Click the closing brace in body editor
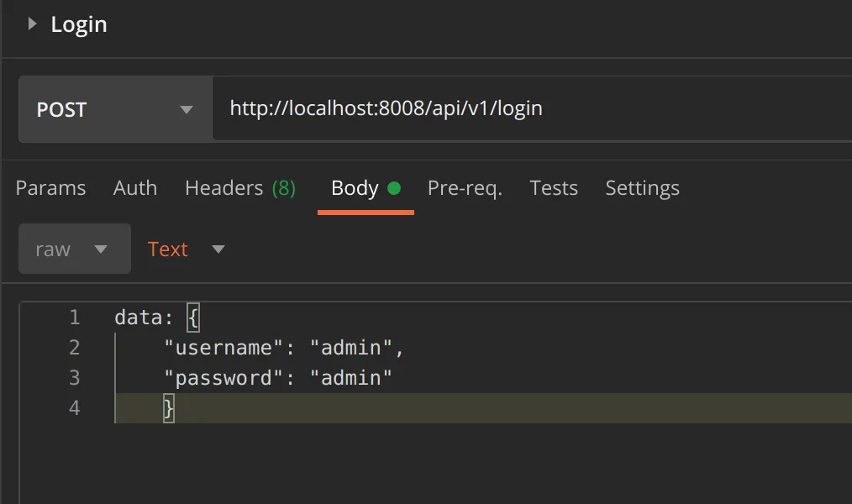The image size is (852, 504). [169, 408]
